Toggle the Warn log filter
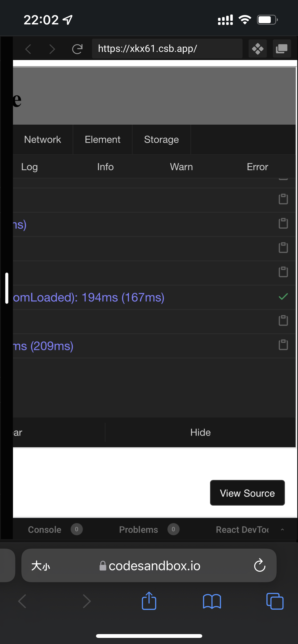The width and height of the screenshot is (298, 644). [x=181, y=167]
